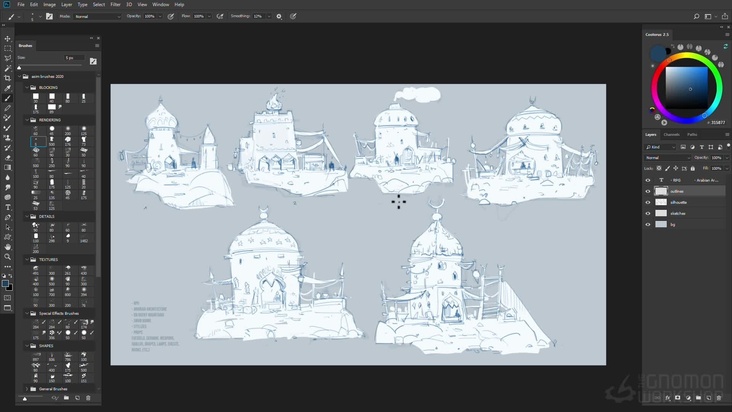Image resolution: width=732 pixels, height=412 pixels.
Task: Add layer style with fx icon
Action: (668, 398)
